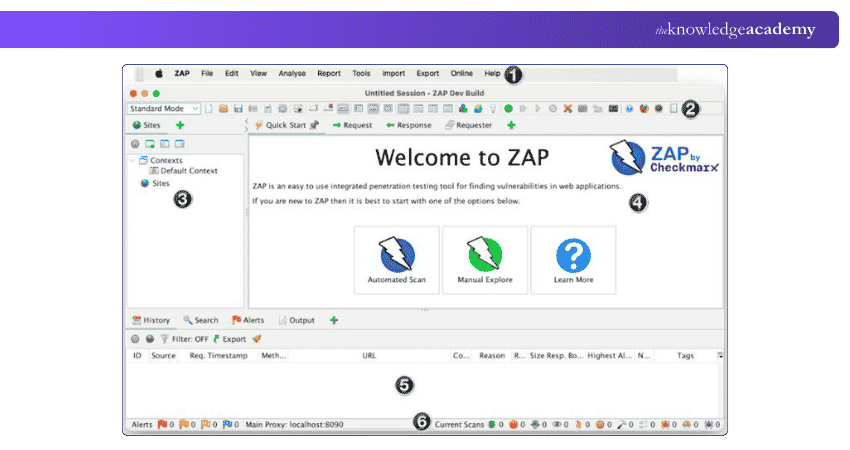
Task: Click the Learn More button
Action: [573, 260]
